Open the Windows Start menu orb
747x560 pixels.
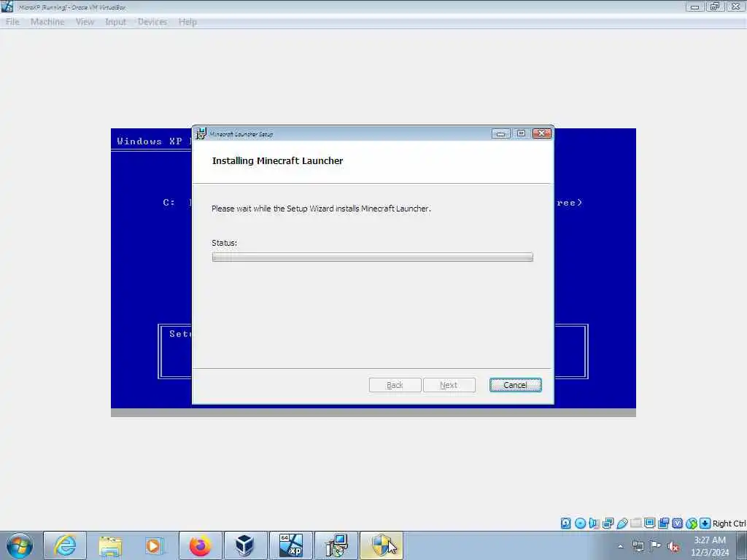point(20,545)
